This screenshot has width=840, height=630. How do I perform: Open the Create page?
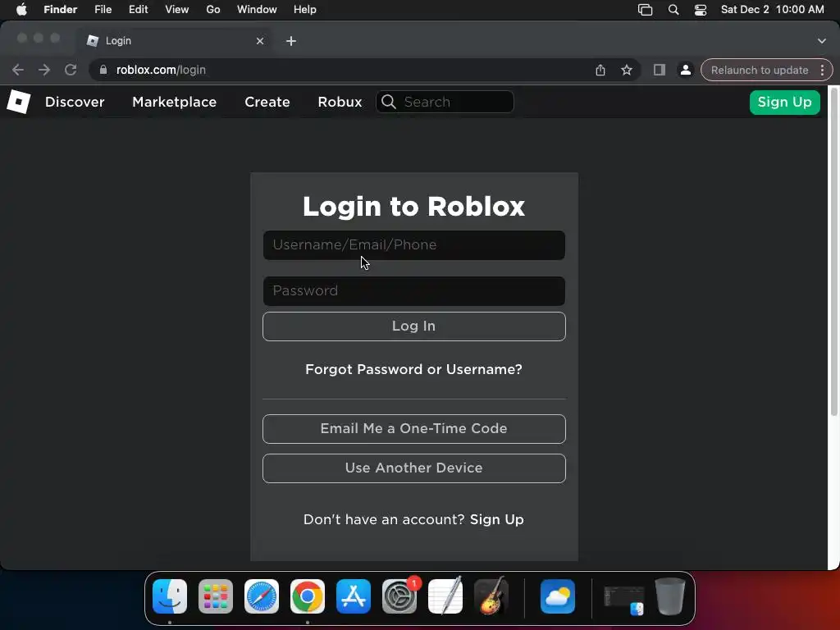(267, 102)
